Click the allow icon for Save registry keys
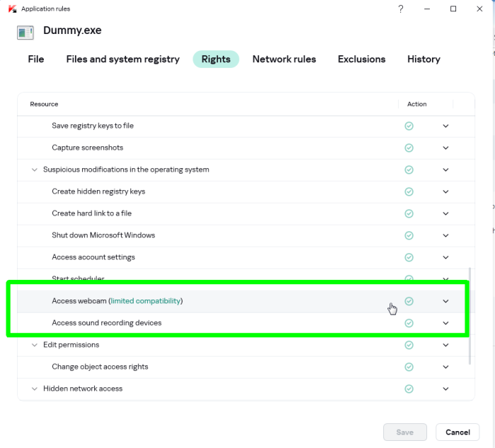This screenshot has height=448, width=495. [x=409, y=126]
